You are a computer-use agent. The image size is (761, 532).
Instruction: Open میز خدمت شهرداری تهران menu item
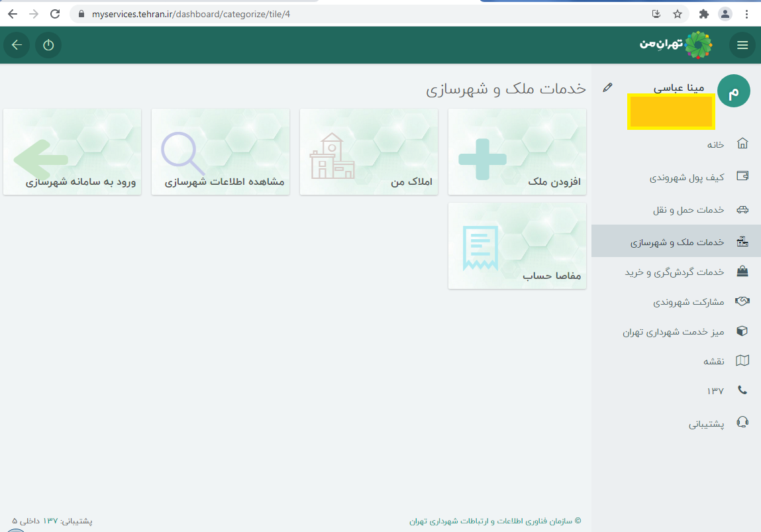673,332
